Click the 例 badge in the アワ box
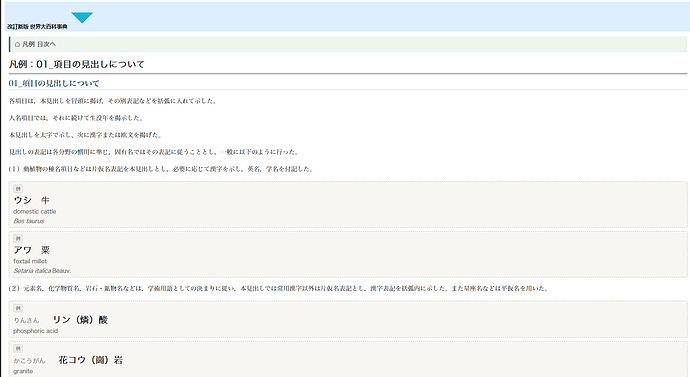This screenshot has width=690, height=377. pyautogui.click(x=18, y=238)
